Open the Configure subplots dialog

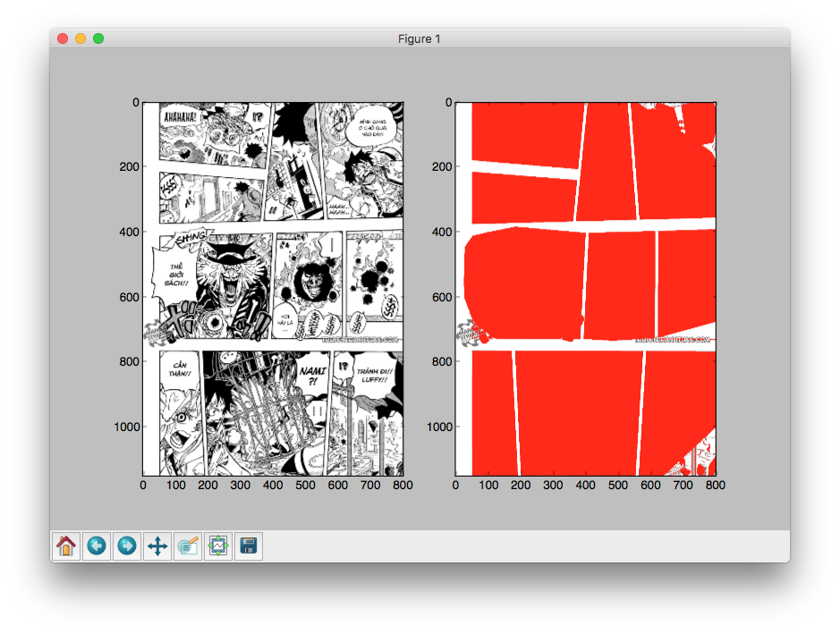tap(218, 546)
